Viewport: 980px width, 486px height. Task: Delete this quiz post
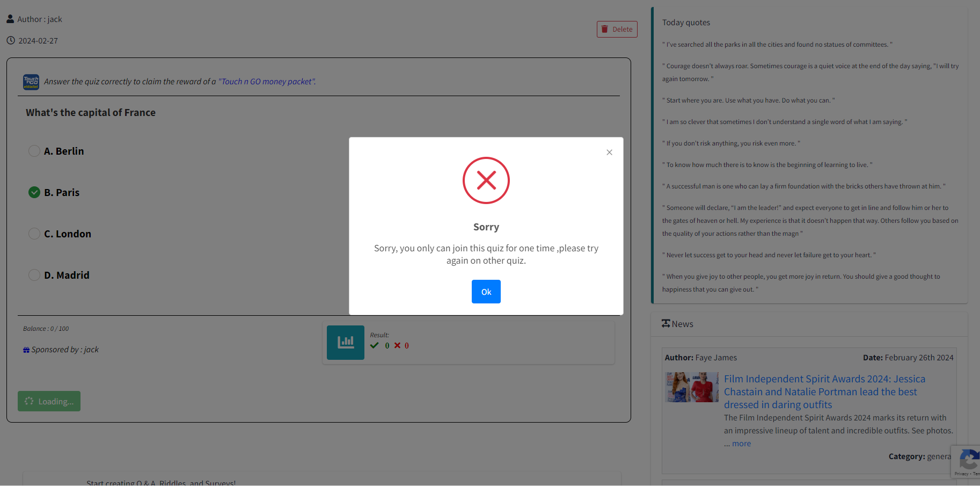click(617, 30)
